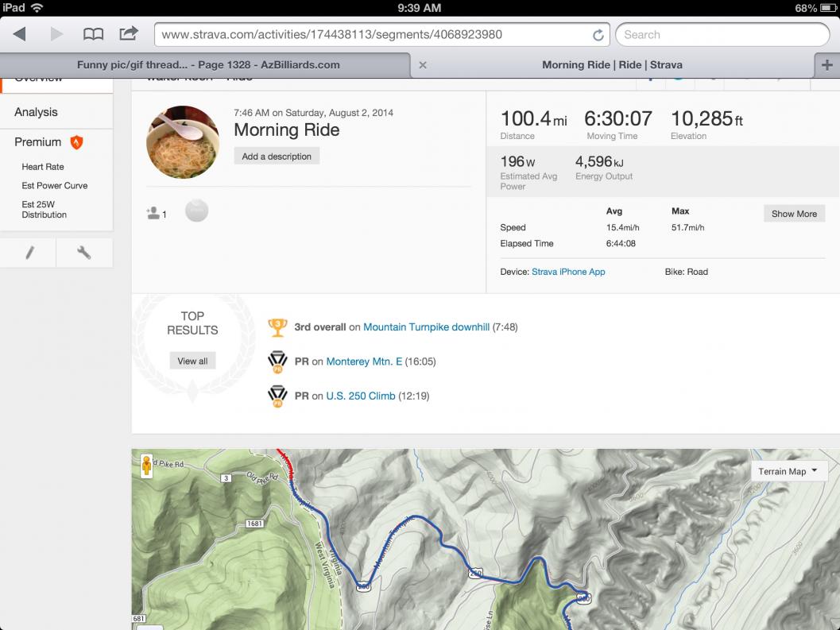
Task: Click the ramen bowl profile photo
Action: click(183, 142)
